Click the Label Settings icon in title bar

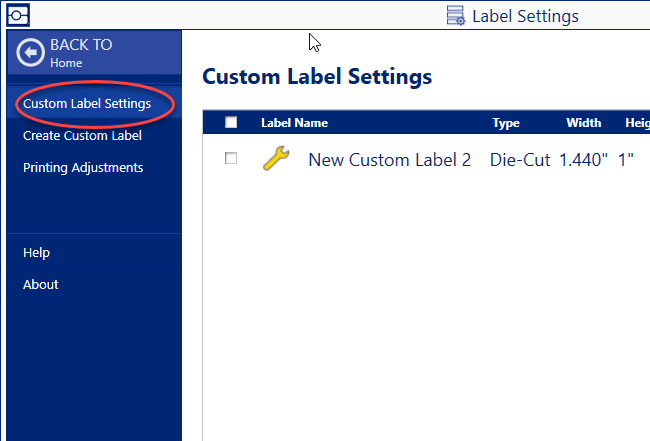456,16
